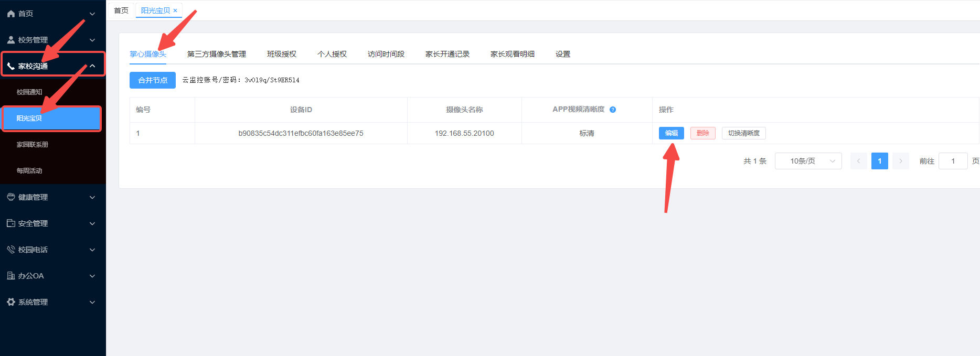This screenshot has height=356, width=980.
Task: Switch to 家长观看明细 tab
Action: coord(513,54)
